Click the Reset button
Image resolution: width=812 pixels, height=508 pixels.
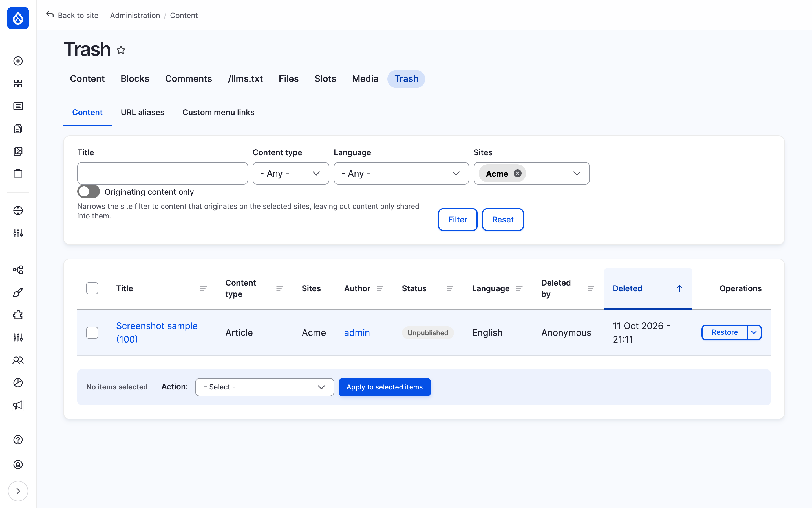[x=503, y=220]
